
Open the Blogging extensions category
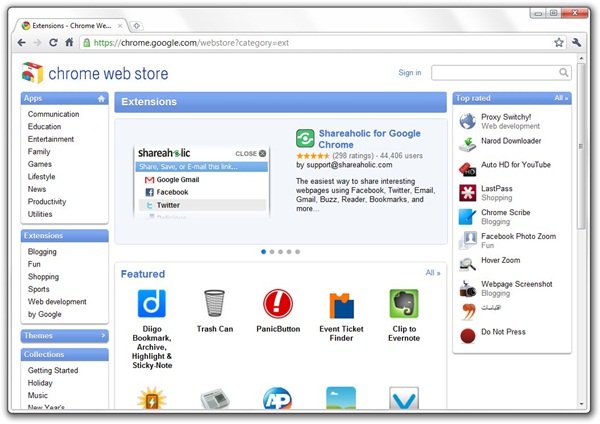click(x=42, y=251)
